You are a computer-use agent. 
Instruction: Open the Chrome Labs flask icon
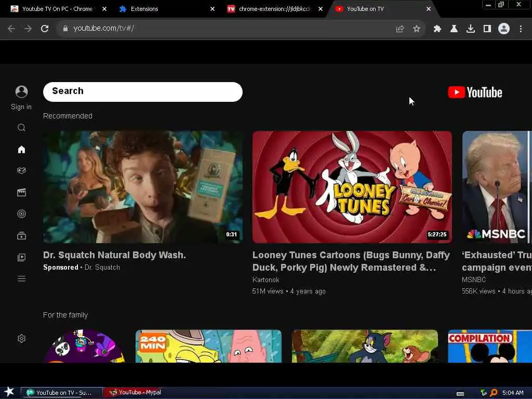pyautogui.click(x=454, y=29)
